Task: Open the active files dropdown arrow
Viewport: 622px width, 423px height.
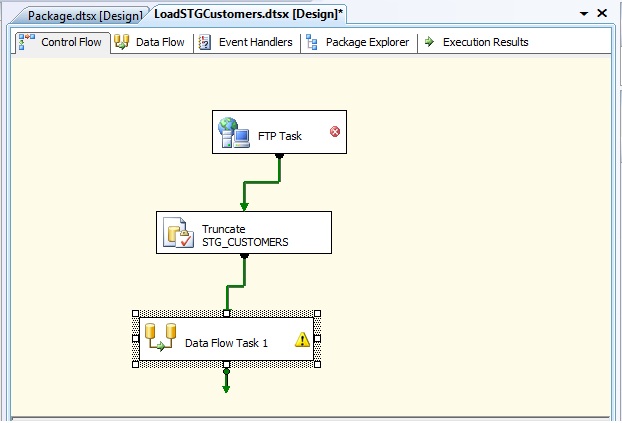Action: pos(583,14)
